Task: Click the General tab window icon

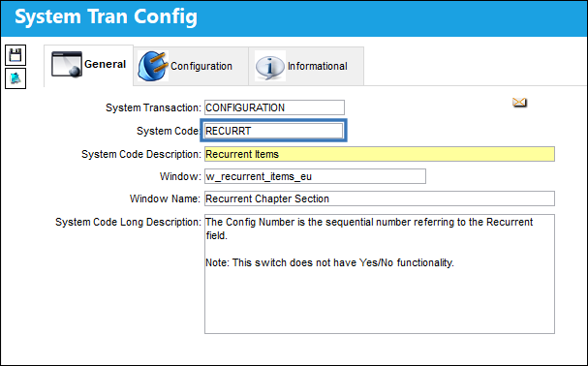Action: [67, 65]
